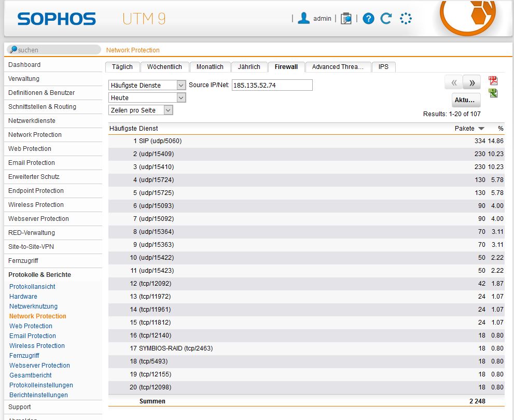Click the reload refresh arrow icon
The width and height of the screenshot is (514, 420).
pos(386,19)
